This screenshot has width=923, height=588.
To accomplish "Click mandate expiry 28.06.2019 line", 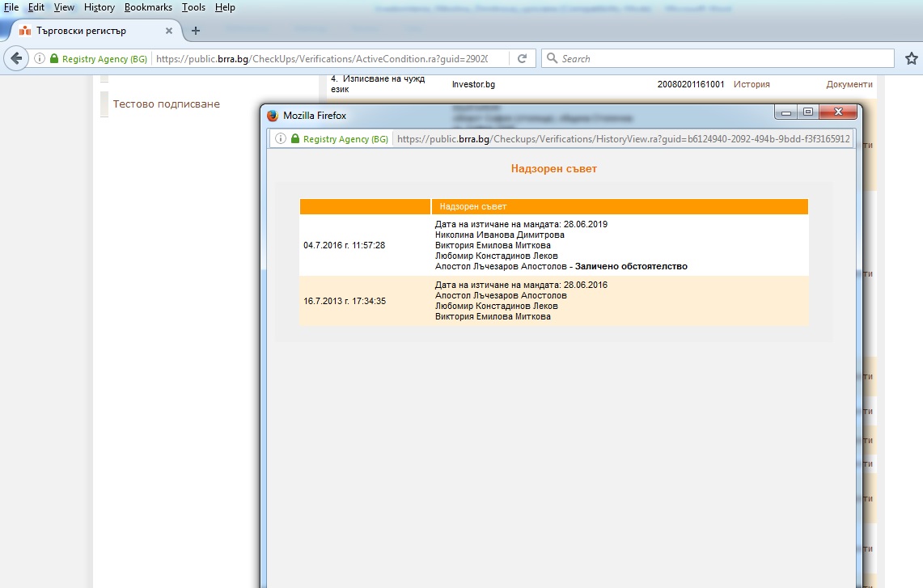I will 521,224.
